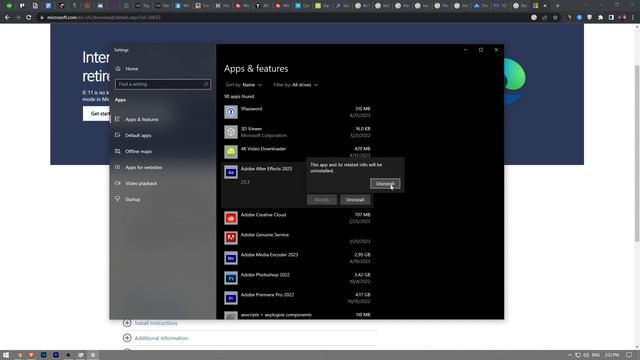Click the page share icon in address bar
Screen dimensions: 640x360
[544, 18]
